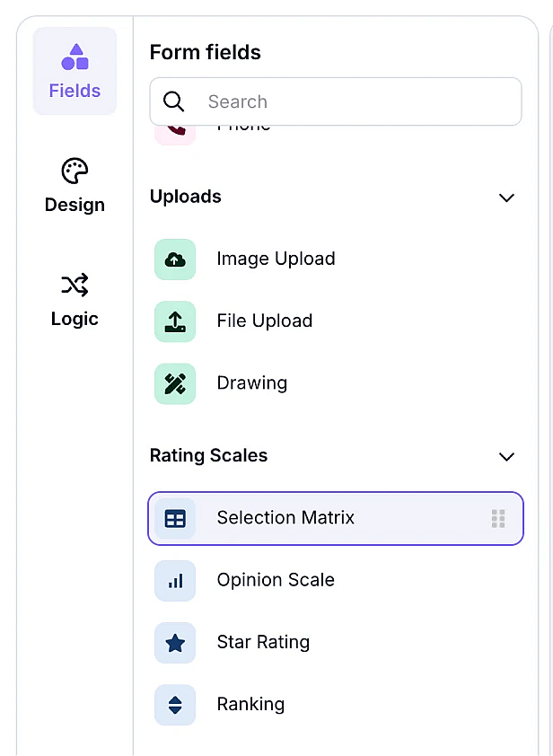This screenshot has height=756, width=553.
Task: Open the Logic tab
Action: [75, 299]
